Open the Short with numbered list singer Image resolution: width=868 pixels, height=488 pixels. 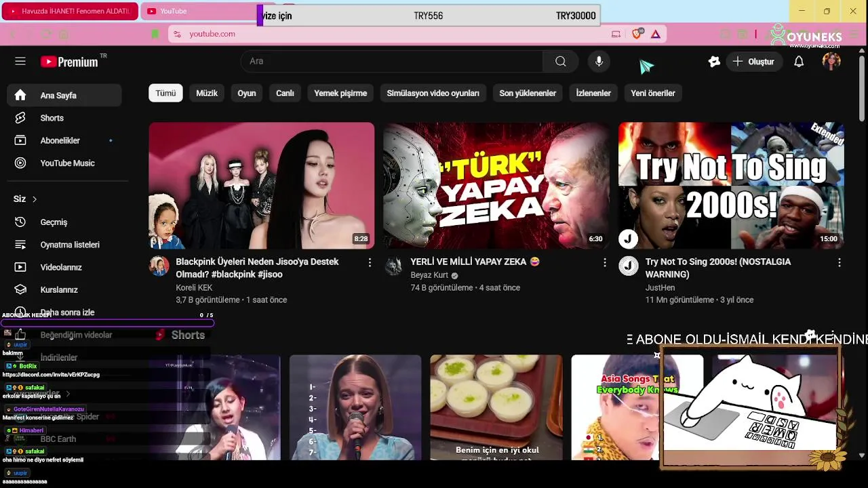(355, 407)
